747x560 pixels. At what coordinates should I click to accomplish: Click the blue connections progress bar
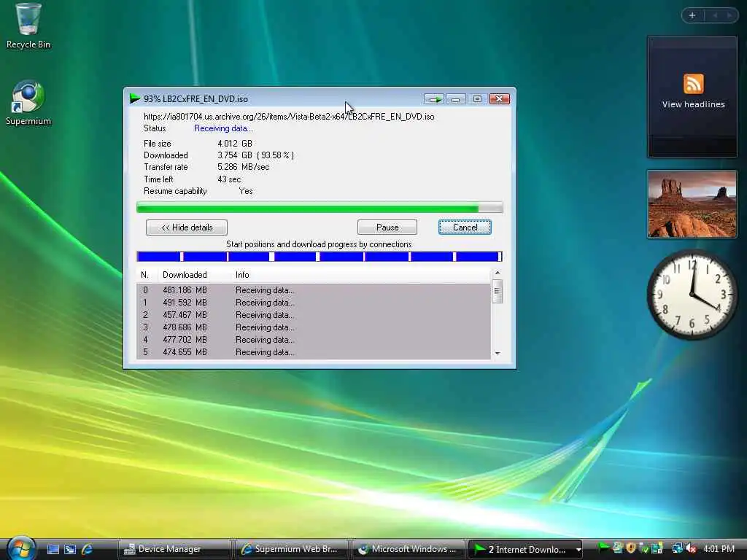(320, 257)
